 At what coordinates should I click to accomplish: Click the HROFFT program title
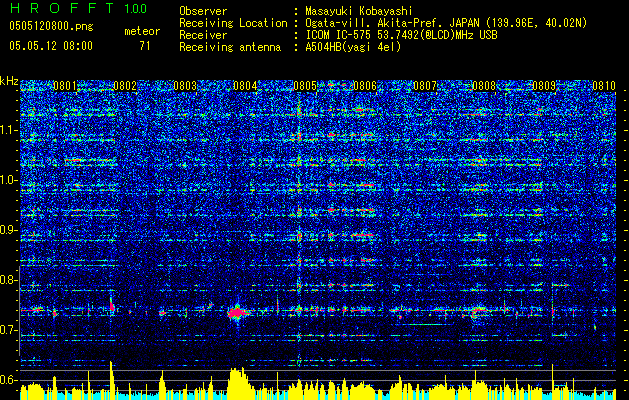(62, 8)
